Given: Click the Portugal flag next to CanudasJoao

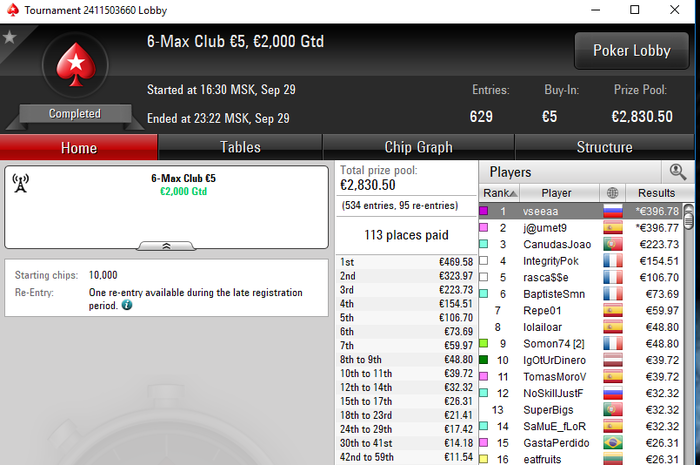Looking at the screenshot, I should 612,244.
